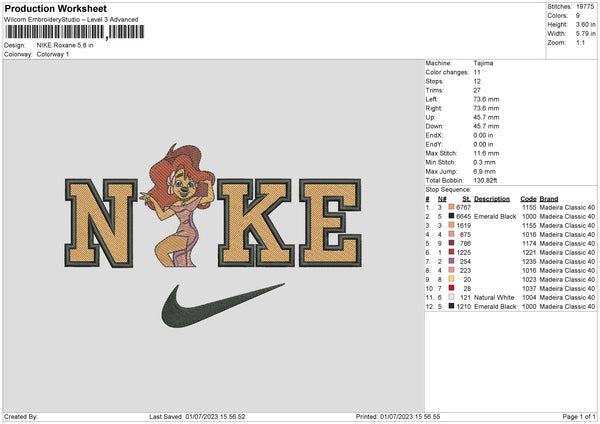Image resolution: width=600 pixels, height=424 pixels.
Task: Click the Production Worksheet title
Action: click(x=55, y=8)
